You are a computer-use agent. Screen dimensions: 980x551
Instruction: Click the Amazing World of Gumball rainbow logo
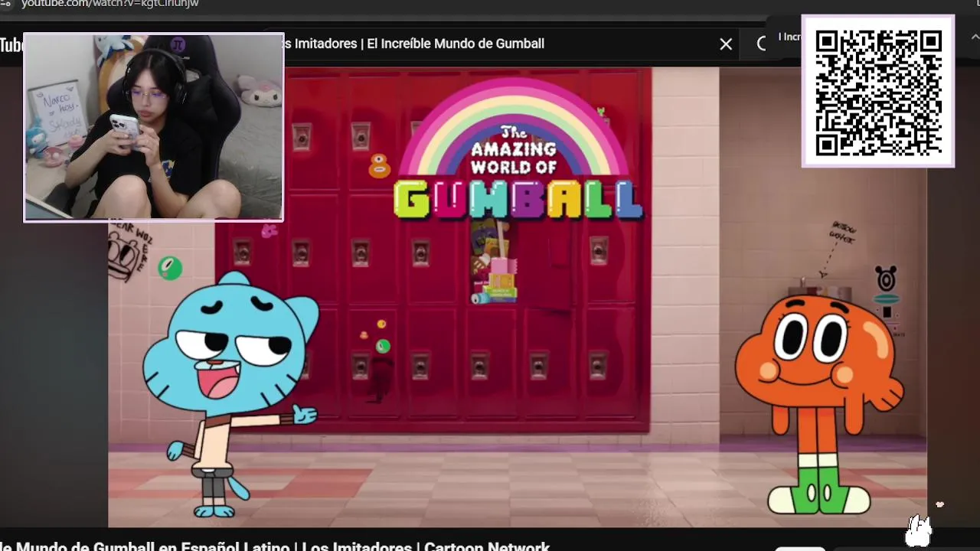tap(519, 149)
